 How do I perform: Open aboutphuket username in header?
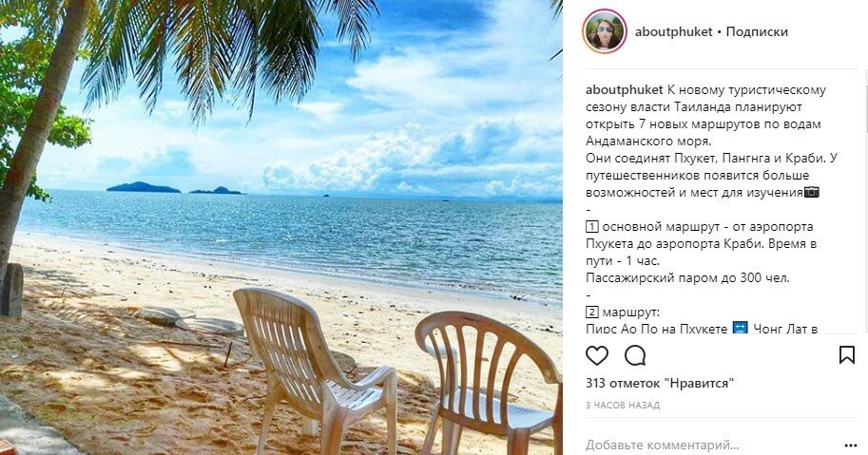tap(673, 31)
